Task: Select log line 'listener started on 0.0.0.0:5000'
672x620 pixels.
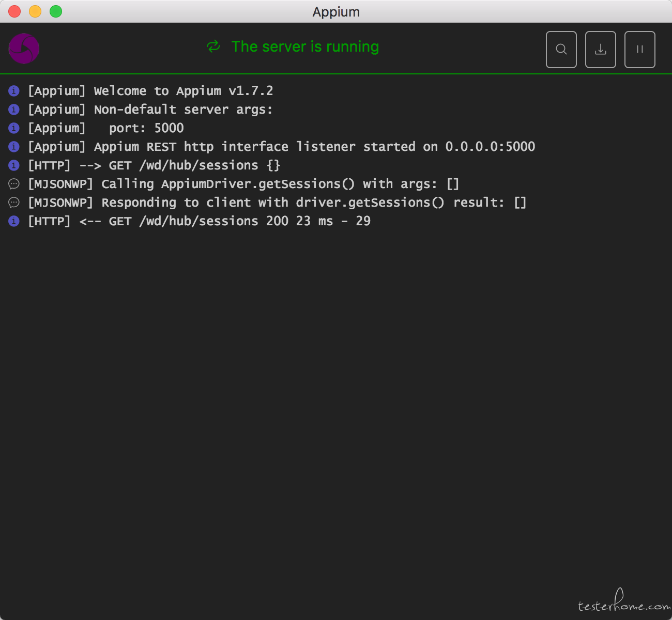Action: pos(416,147)
